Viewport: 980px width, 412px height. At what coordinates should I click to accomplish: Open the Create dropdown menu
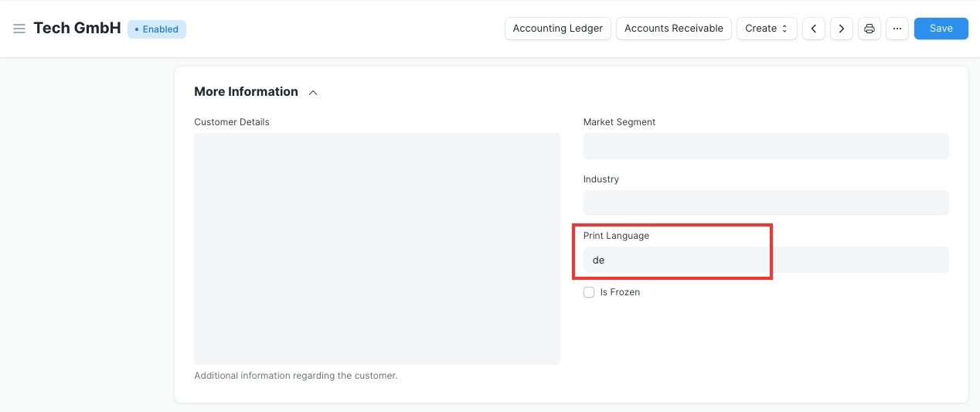[766, 29]
